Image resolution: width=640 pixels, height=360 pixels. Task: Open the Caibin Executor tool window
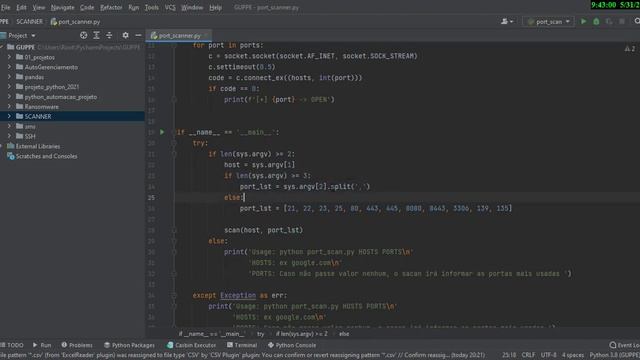pos(191,345)
